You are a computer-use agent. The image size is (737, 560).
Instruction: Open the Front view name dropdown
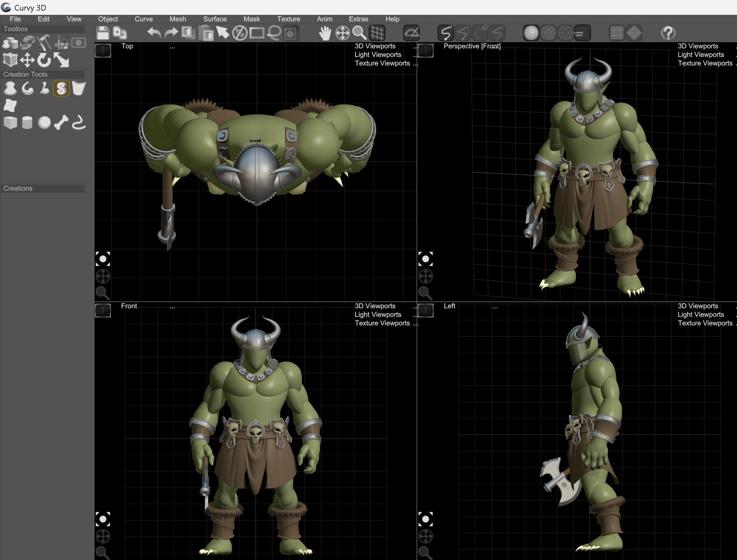(129, 306)
